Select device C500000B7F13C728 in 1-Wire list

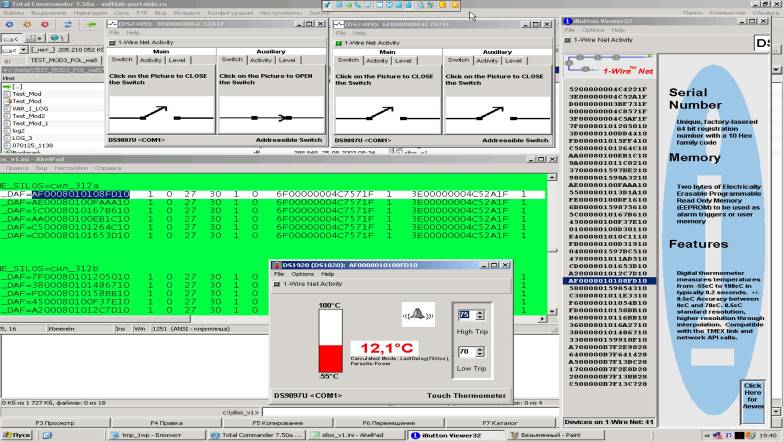click(x=608, y=384)
